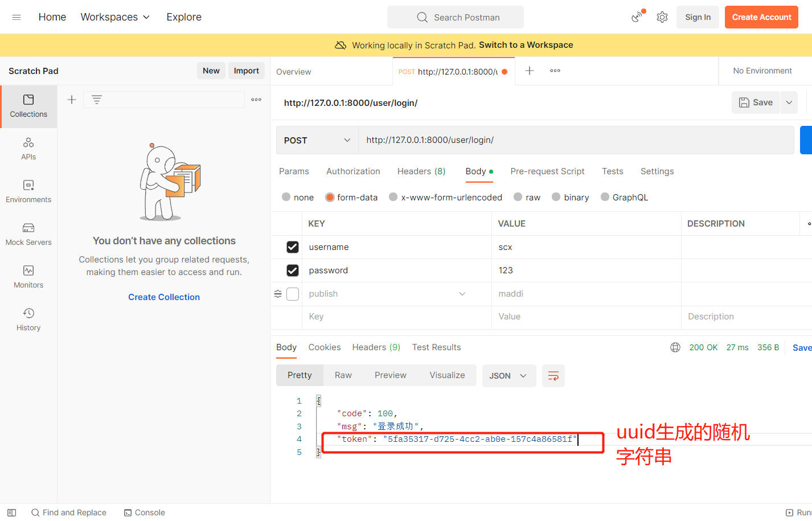Open the APIs sidebar panel
This screenshot has height=521, width=812.
[x=28, y=149]
